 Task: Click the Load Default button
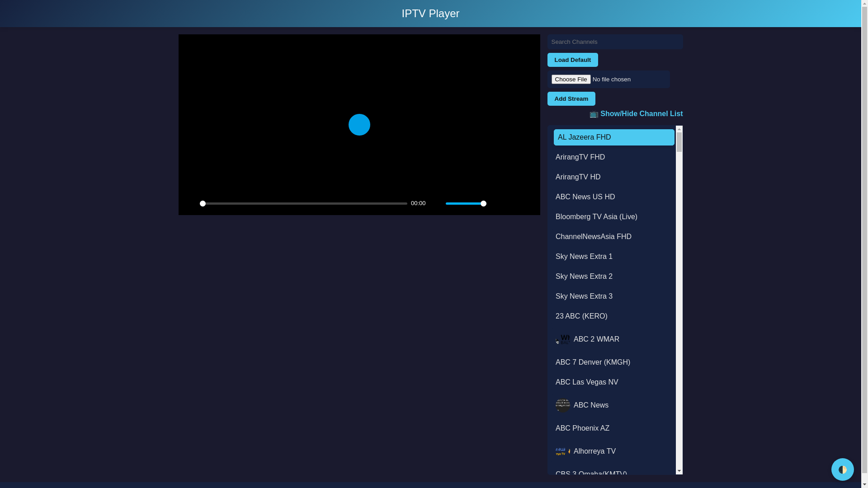(x=572, y=60)
